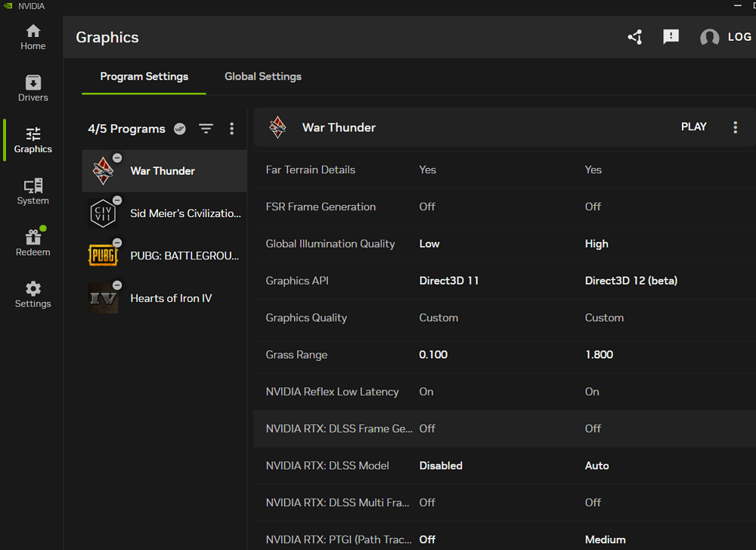Viewport: 756px width, 550px height.
Task: Click the user avatar icon
Action: click(709, 37)
